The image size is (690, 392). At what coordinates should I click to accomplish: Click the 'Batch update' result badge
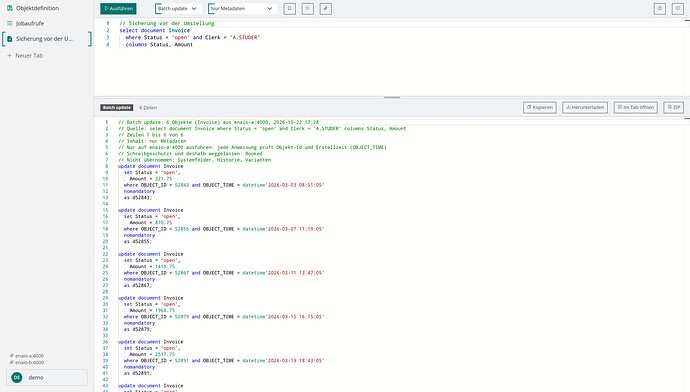pos(117,107)
